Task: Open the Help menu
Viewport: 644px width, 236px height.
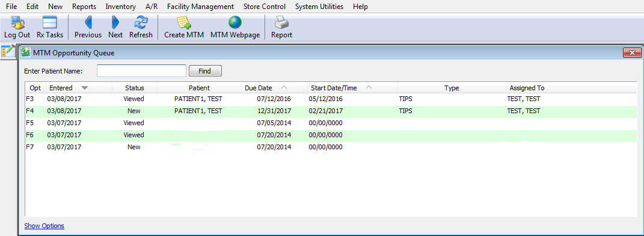Action: (360, 7)
